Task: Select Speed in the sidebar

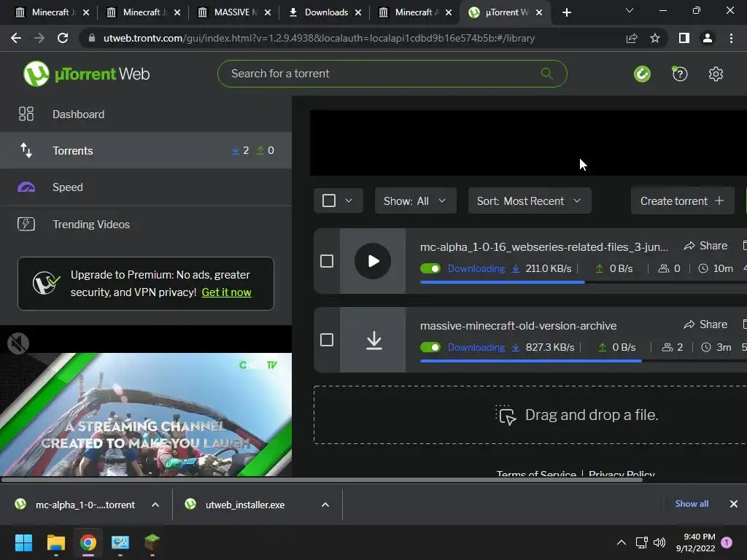Action: 146,187
